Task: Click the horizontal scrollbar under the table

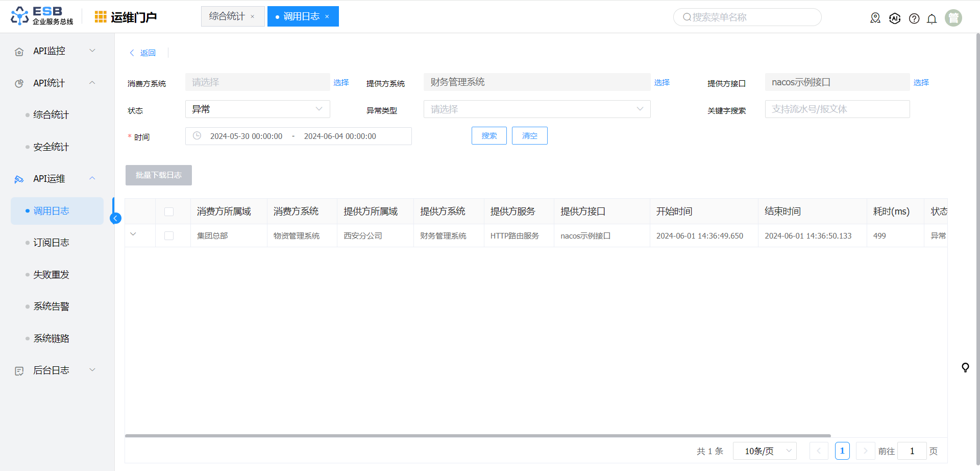Action: tap(477, 436)
